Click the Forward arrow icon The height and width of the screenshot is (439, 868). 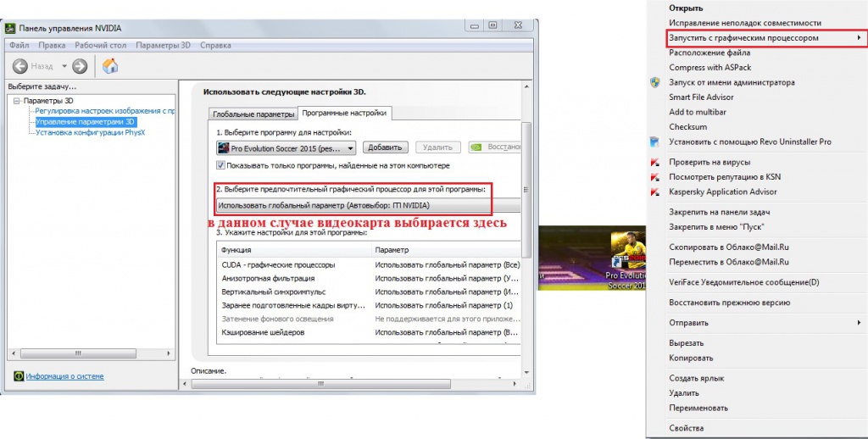coord(80,66)
